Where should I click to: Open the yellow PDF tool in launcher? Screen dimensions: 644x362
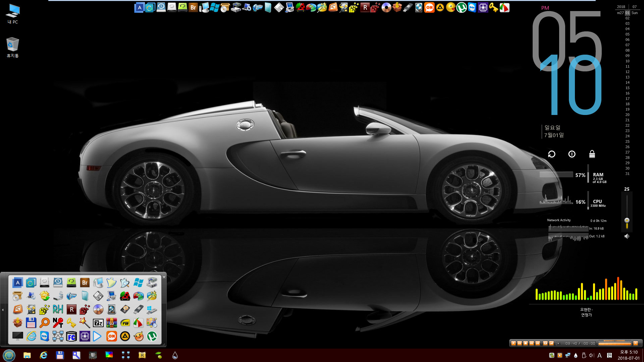(x=125, y=323)
